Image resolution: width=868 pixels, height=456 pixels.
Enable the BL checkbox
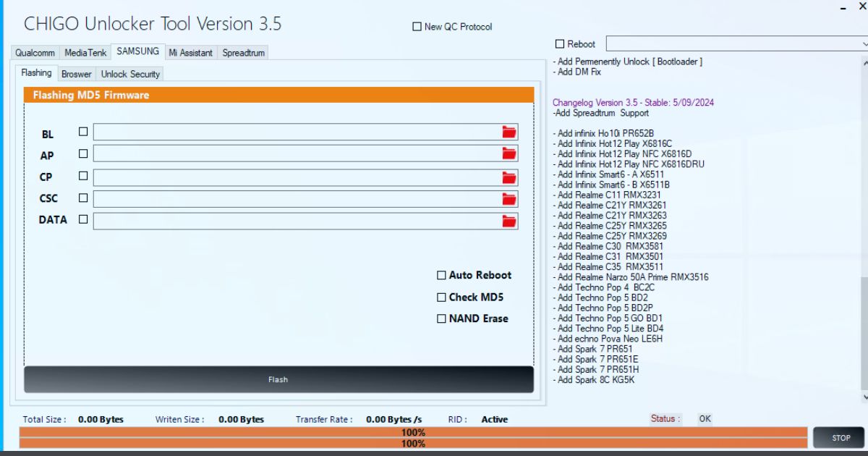pos(83,132)
